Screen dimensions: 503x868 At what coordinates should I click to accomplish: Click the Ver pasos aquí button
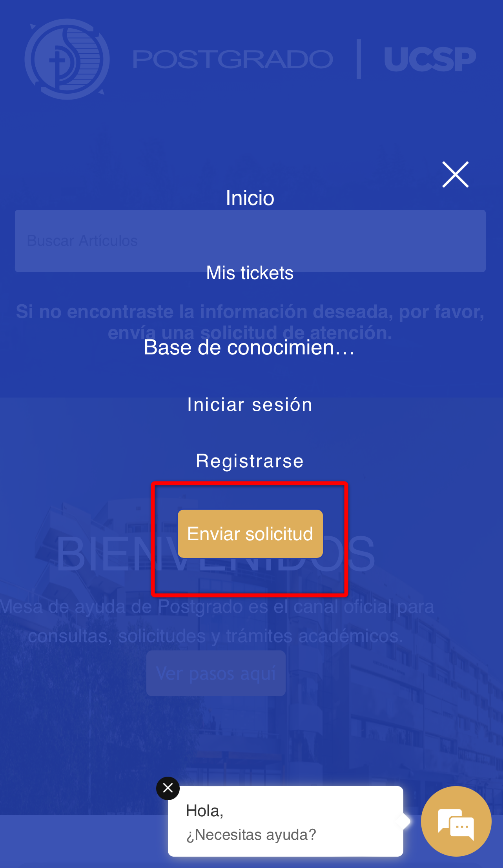tap(216, 674)
